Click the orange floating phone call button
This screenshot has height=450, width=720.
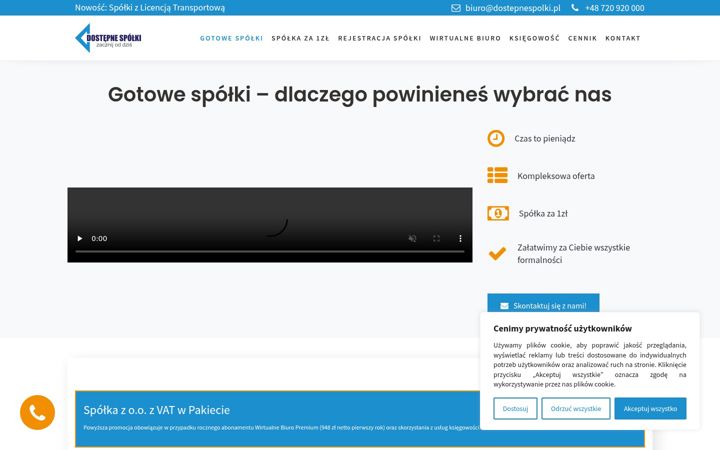click(x=37, y=412)
